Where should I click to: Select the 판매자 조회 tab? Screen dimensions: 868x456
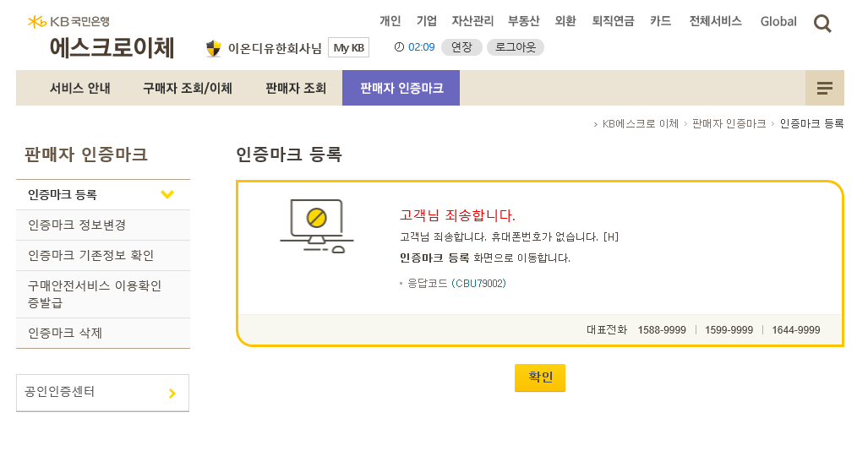point(296,88)
